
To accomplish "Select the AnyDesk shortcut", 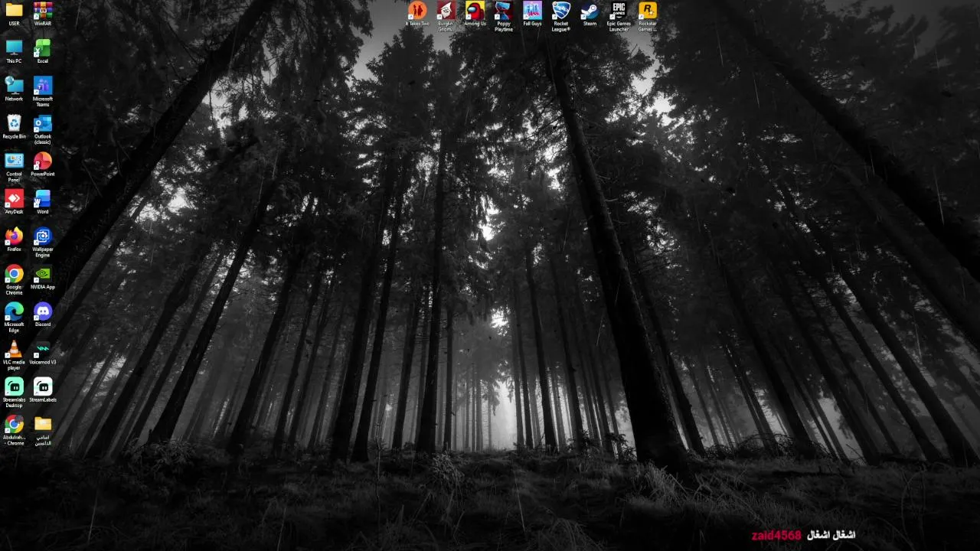I will 14,201.
